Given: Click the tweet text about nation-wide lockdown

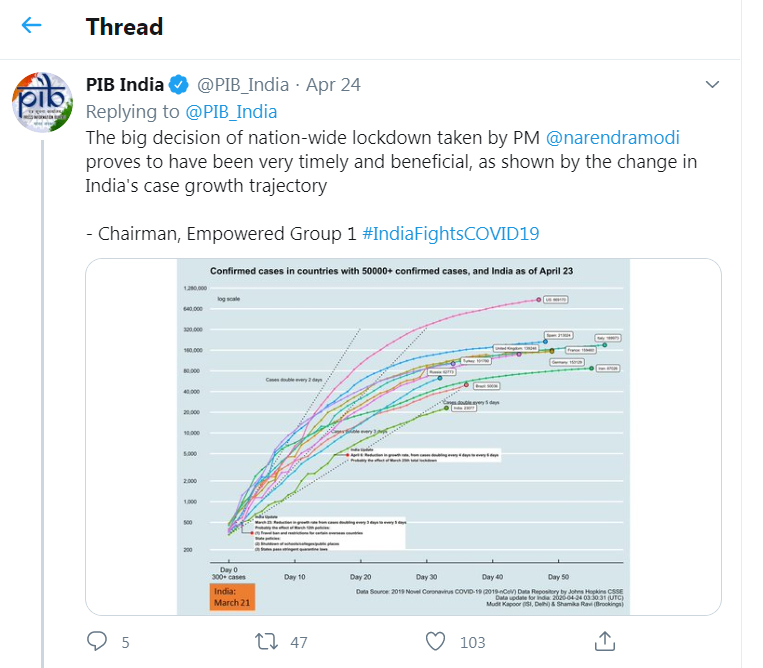Looking at the screenshot, I should click(x=390, y=161).
